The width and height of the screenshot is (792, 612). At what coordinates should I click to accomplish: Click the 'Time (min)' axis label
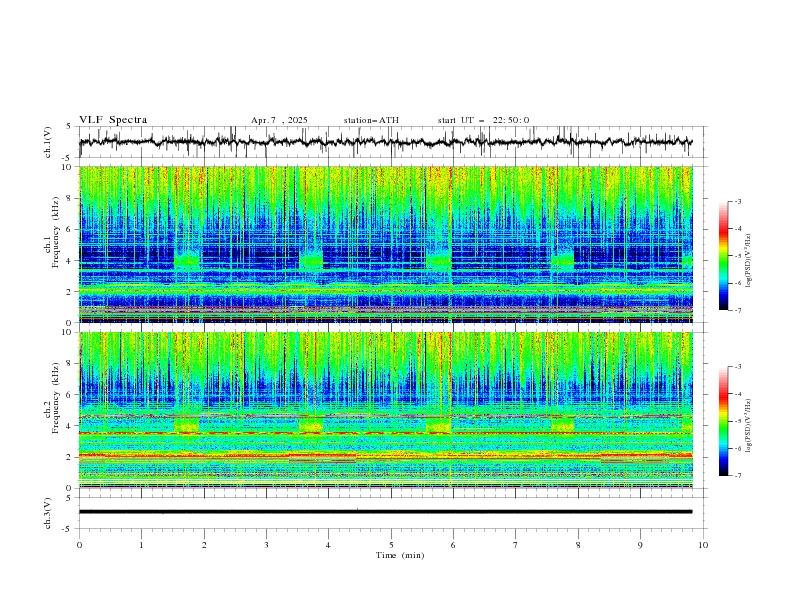point(400,555)
